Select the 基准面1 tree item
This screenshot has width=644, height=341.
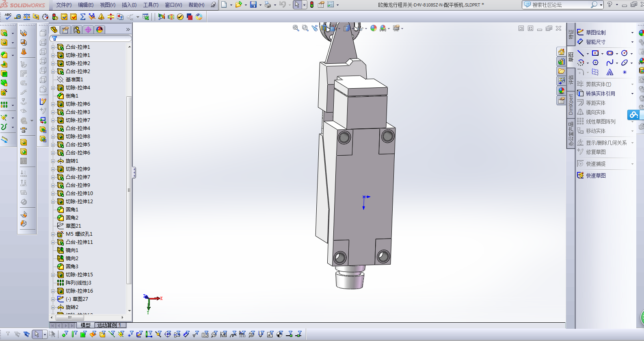pyautogui.click(x=74, y=80)
